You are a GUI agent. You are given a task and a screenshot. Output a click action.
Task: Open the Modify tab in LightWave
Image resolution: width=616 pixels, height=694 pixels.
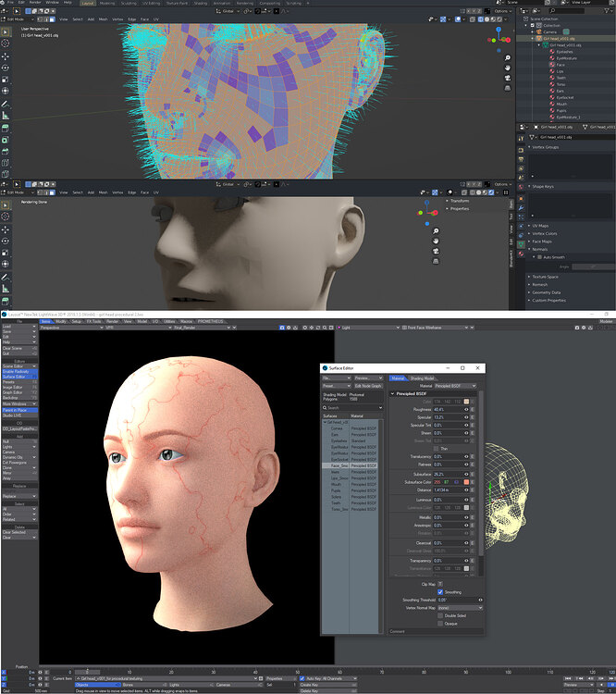point(61,321)
